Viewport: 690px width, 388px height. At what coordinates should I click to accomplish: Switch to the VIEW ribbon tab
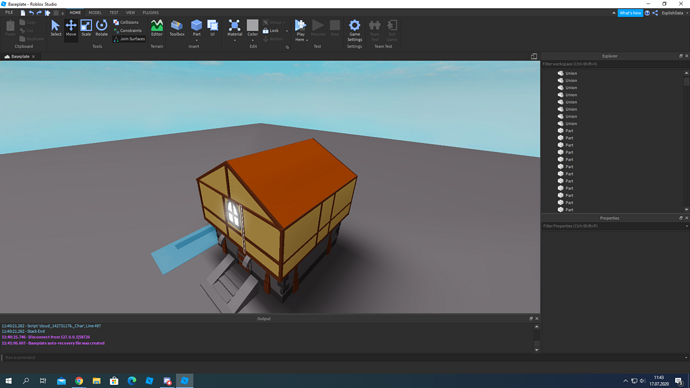[130, 13]
